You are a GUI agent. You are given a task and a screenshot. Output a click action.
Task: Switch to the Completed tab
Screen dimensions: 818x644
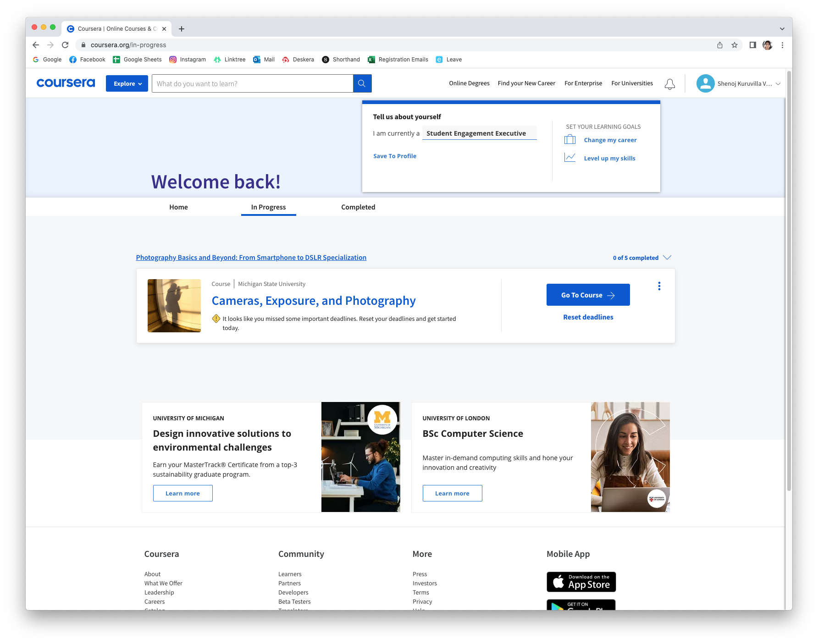(x=358, y=207)
